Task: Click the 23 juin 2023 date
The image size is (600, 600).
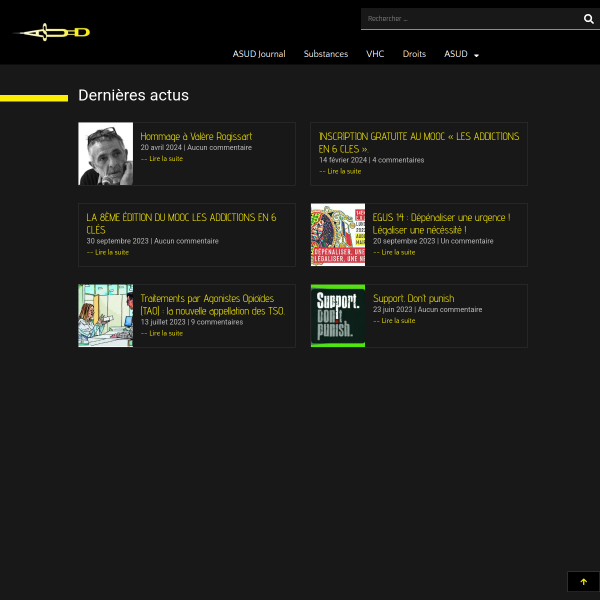Action: pyautogui.click(x=393, y=310)
